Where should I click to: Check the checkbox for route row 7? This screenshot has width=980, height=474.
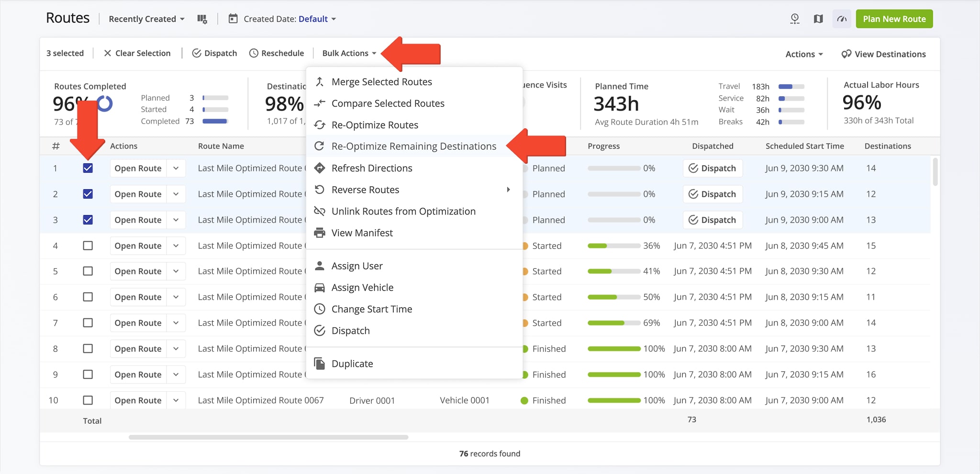click(88, 323)
